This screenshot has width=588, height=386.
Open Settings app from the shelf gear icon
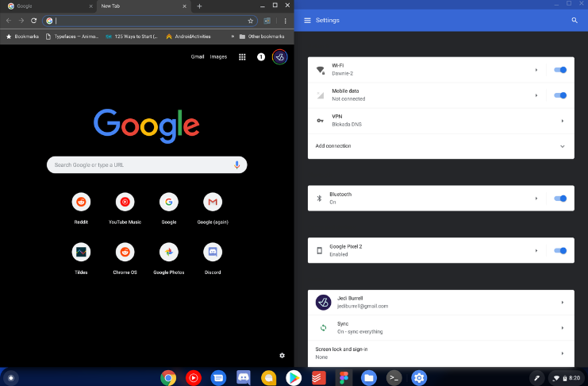pyautogui.click(x=419, y=378)
